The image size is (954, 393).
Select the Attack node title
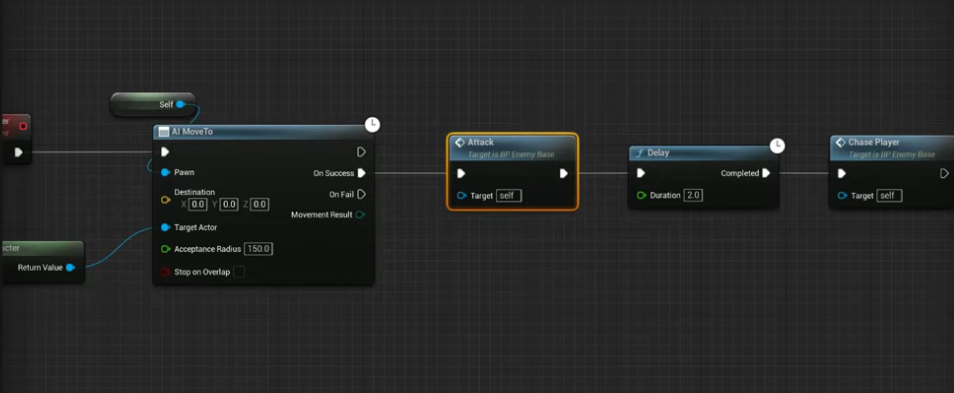[x=481, y=142]
